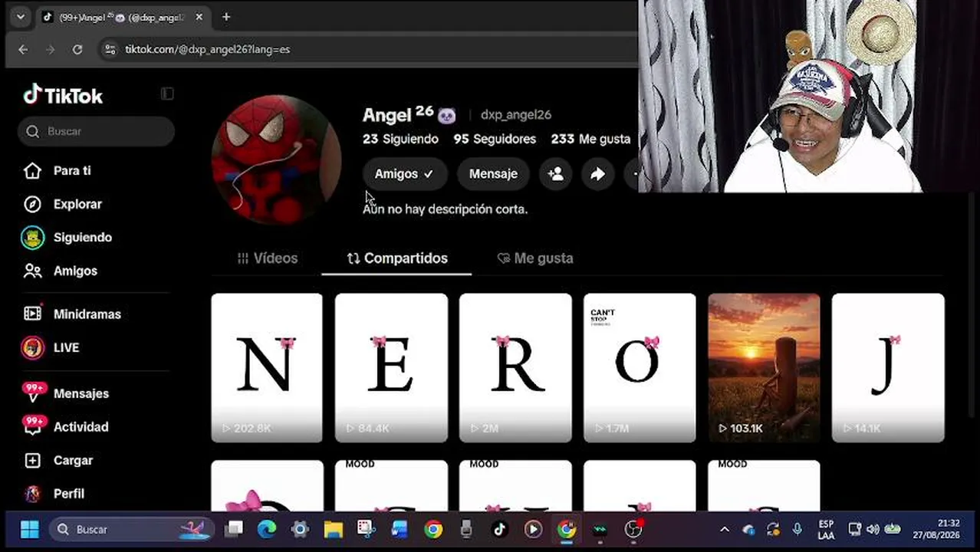Open the letter N video with 202.8K views

tap(267, 368)
